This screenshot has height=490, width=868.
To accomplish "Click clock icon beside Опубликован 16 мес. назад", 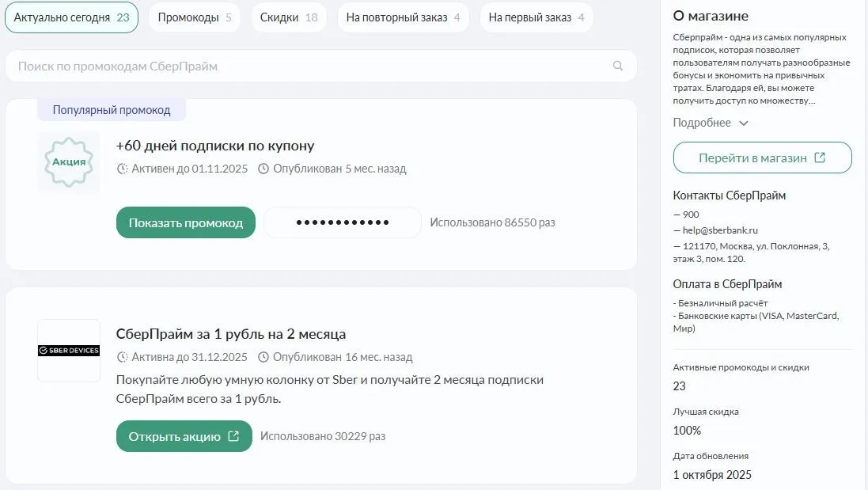I will click(263, 357).
